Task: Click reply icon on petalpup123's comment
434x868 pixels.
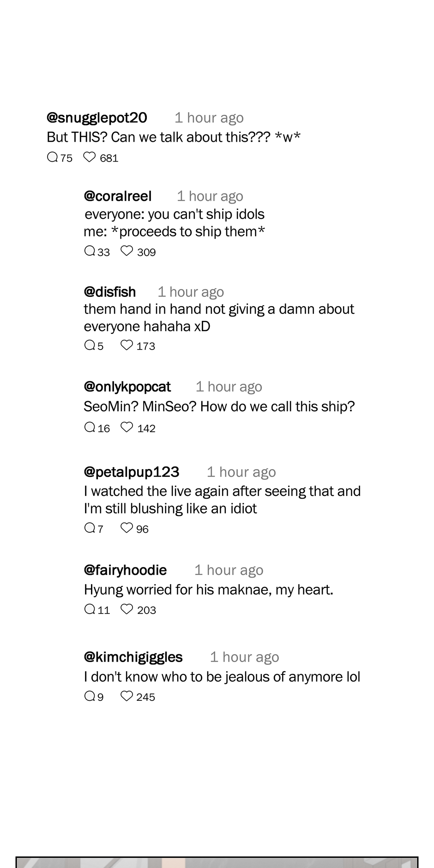Action: (90, 528)
